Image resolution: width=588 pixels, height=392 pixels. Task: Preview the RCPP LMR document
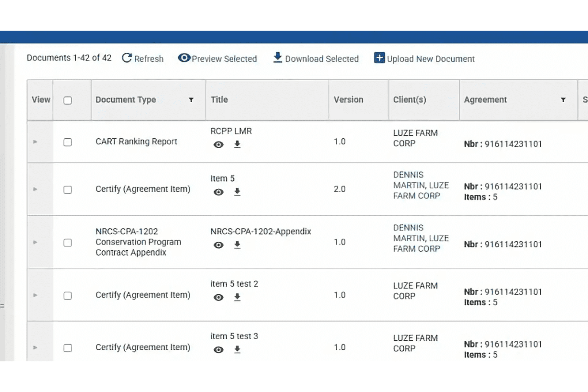point(218,145)
